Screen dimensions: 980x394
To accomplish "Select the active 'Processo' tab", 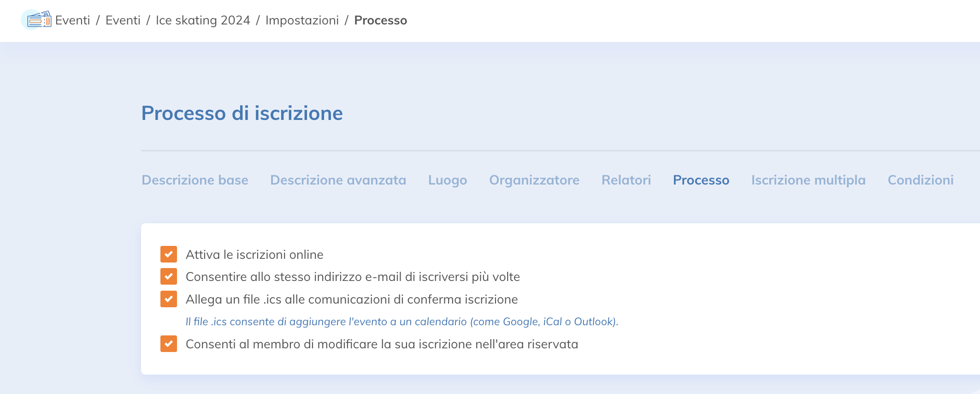I will 701,180.
